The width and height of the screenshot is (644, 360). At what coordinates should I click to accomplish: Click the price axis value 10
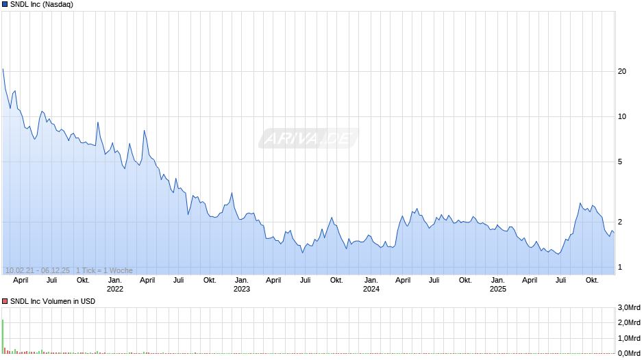pos(622,116)
